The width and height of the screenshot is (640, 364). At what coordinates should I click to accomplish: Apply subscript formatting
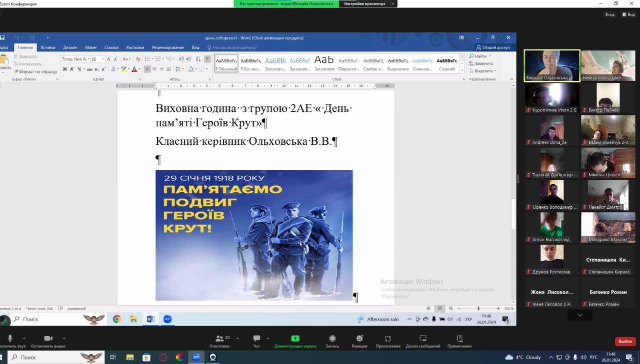tap(96, 69)
